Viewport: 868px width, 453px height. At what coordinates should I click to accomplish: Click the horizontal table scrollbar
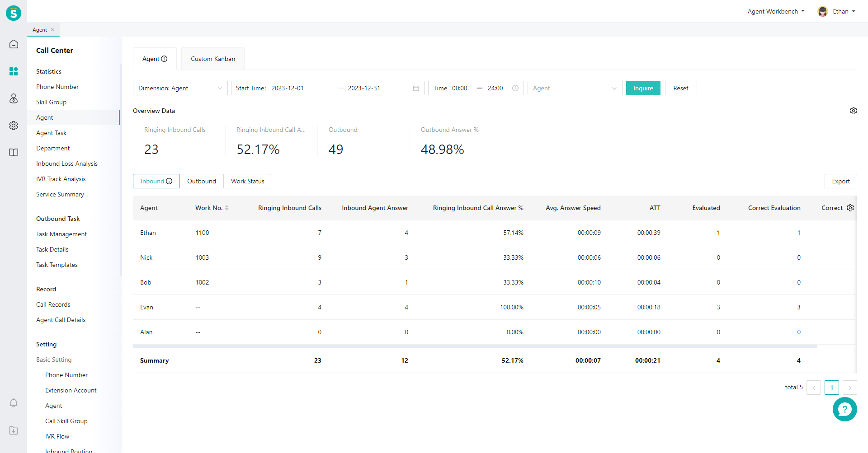click(x=475, y=346)
